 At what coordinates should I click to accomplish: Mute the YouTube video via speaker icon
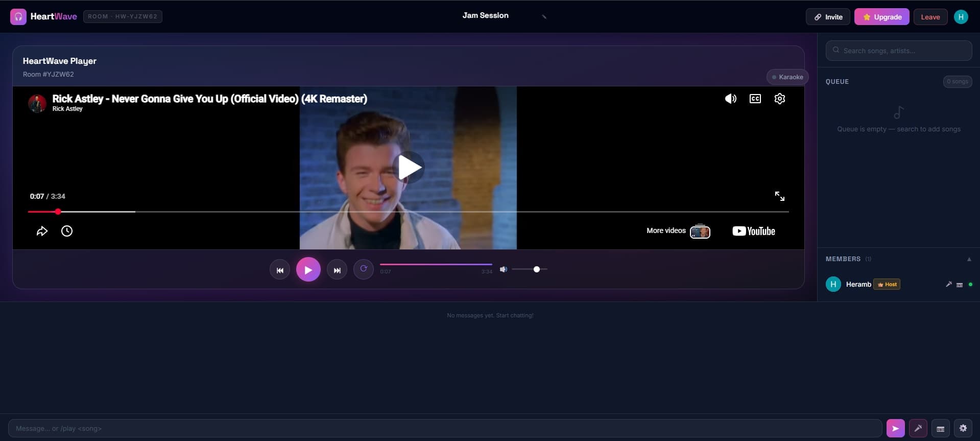(x=731, y=99)
